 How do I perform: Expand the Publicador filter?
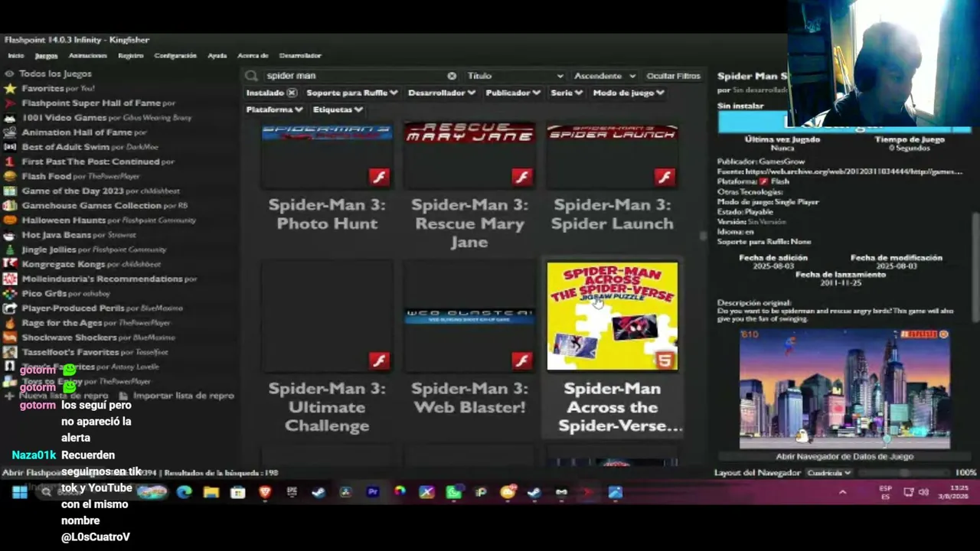pyautogui.click(x=513, y=93)
